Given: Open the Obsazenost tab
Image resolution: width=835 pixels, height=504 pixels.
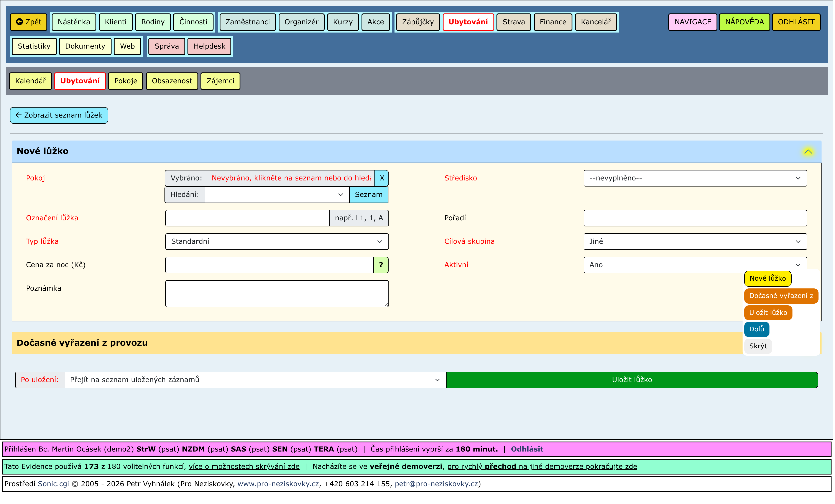Looking at the screenshot, I should tap(172, 81).
